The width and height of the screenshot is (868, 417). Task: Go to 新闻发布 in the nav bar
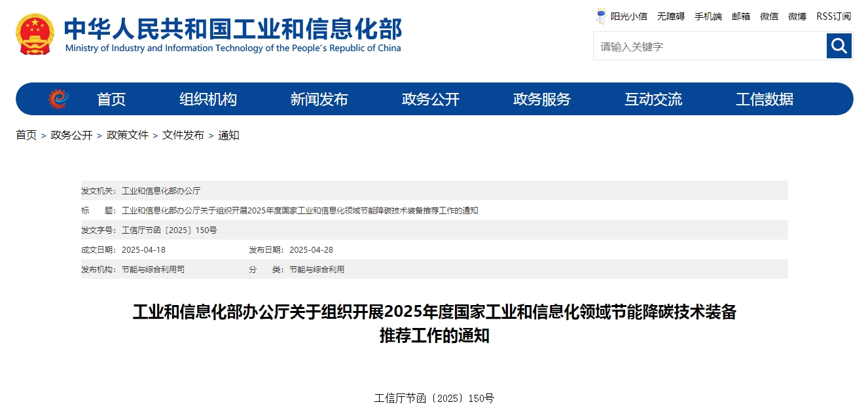(319, 100)
